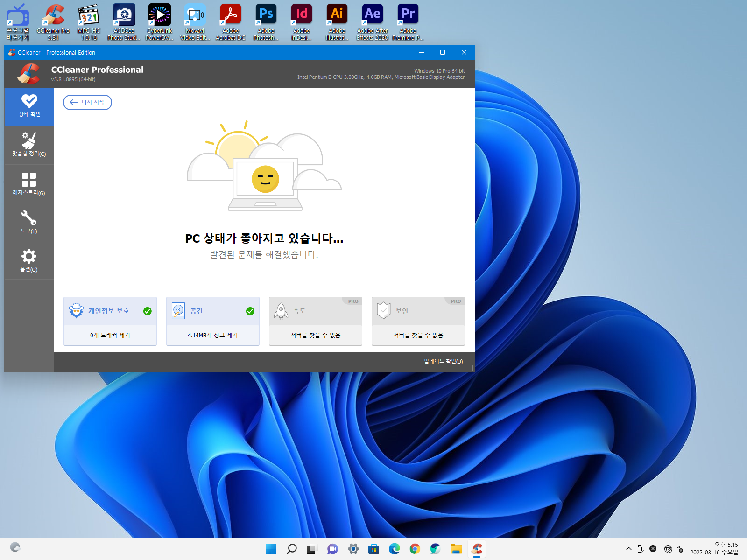
Task: Click the weather widget icon on taskbar
Action: point(15,547)
